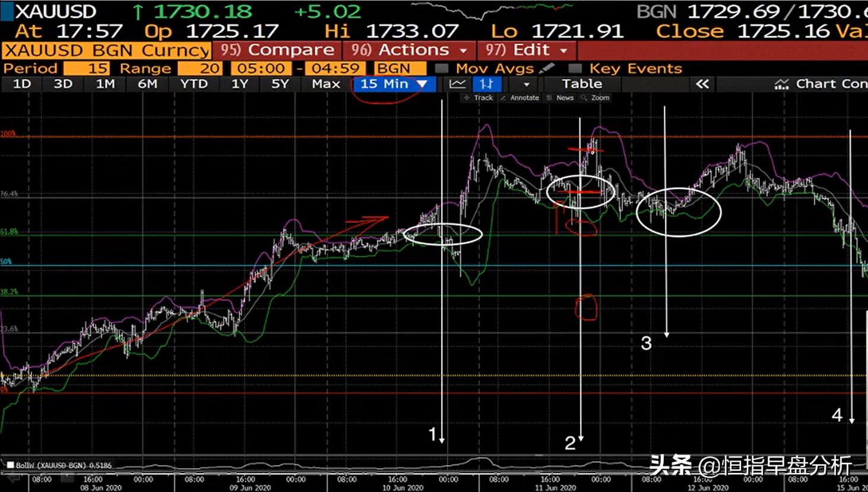Edit the Period value field showing 15

[x=87, y=68]
